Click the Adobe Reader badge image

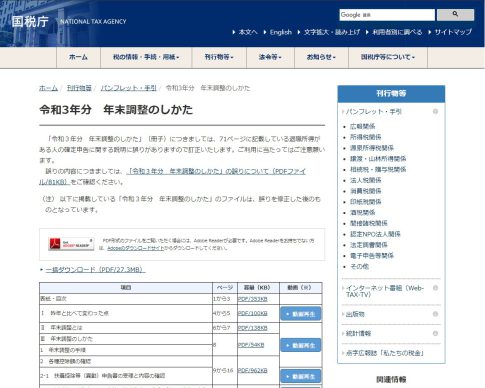tap(71, 244)
